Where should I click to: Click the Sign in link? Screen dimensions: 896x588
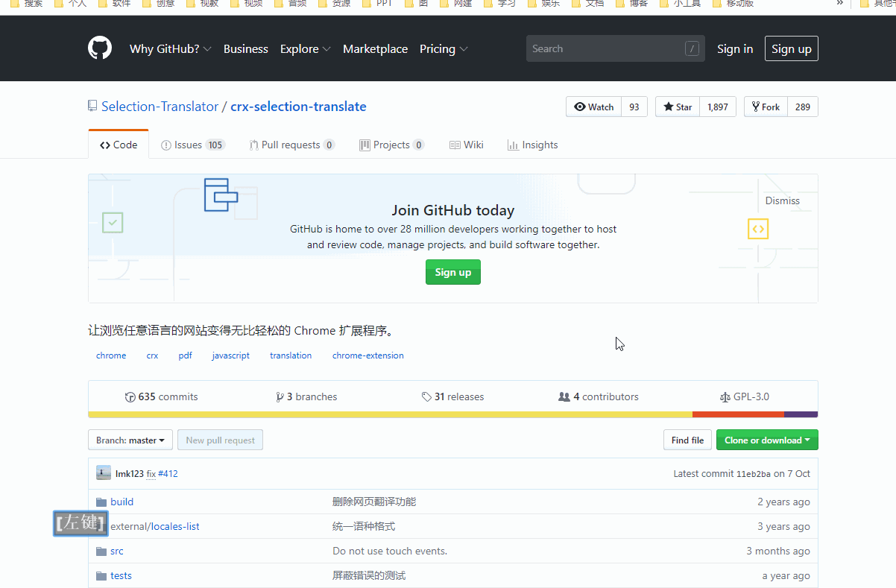(x=735, y=48)
